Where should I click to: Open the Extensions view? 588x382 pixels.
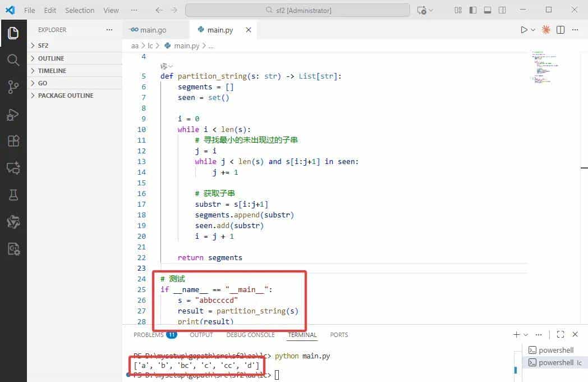click(13, 141)
